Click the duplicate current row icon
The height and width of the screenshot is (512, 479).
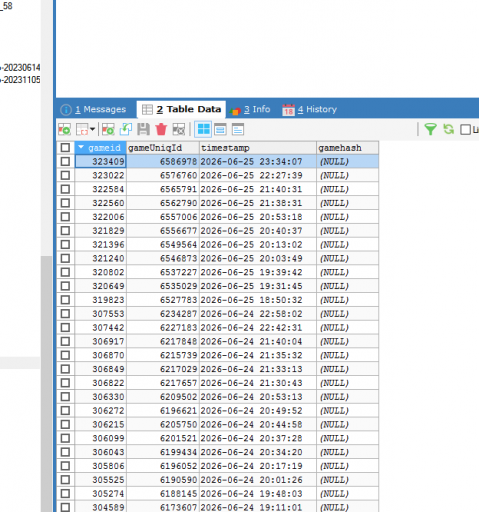[126, 129]
